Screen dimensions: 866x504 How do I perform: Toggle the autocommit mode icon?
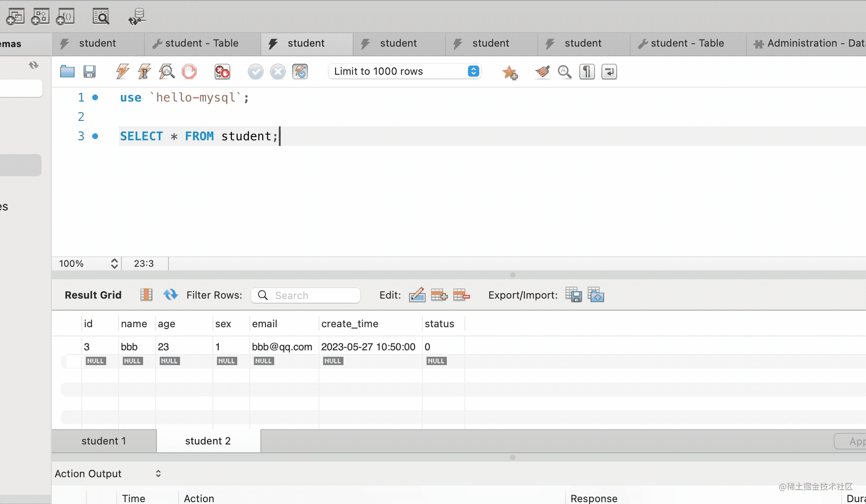300,72
